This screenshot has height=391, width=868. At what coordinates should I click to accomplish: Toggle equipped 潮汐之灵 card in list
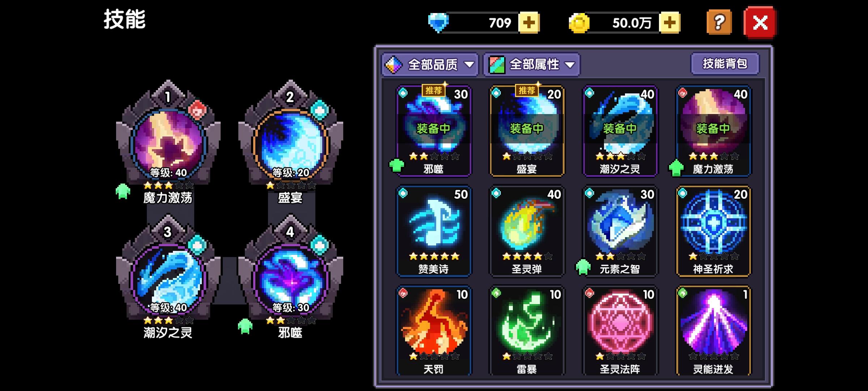pyautogui.click(x=620, y=131)
